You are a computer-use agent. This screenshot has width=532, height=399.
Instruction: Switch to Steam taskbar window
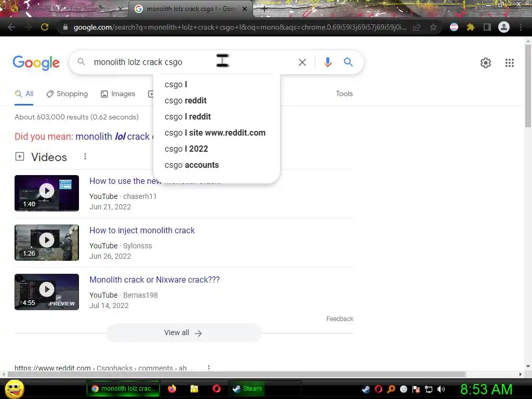point(248,389)
